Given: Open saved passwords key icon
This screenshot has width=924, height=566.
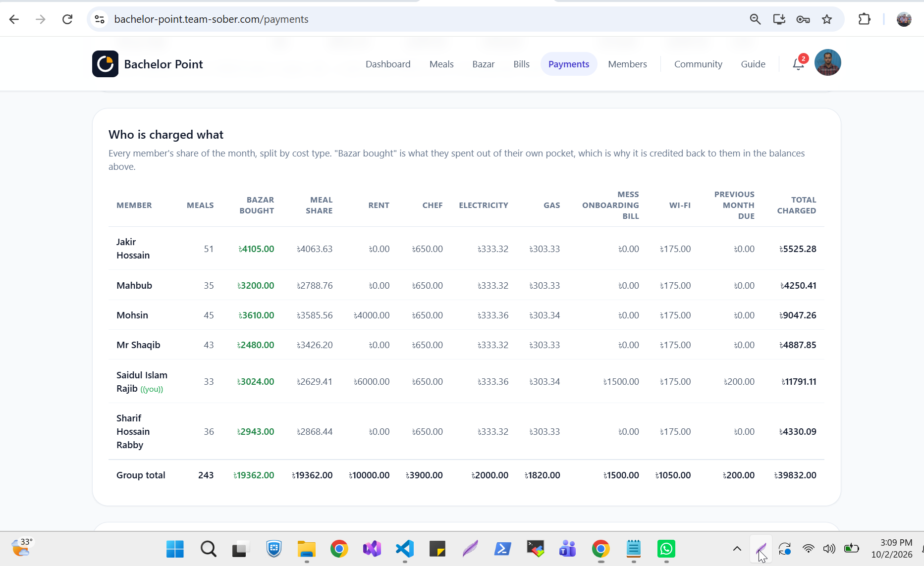Looking at the screenshot, I should click(803, 19).
